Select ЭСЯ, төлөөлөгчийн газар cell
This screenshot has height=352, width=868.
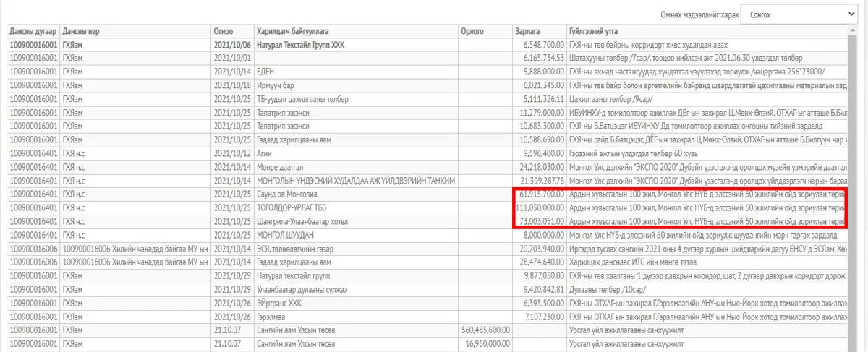point(355,248)
